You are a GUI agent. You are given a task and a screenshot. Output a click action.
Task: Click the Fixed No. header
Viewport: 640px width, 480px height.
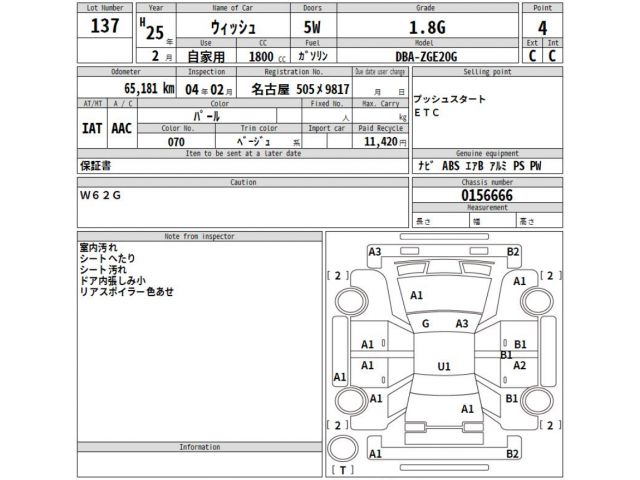[x=327, y=104]
